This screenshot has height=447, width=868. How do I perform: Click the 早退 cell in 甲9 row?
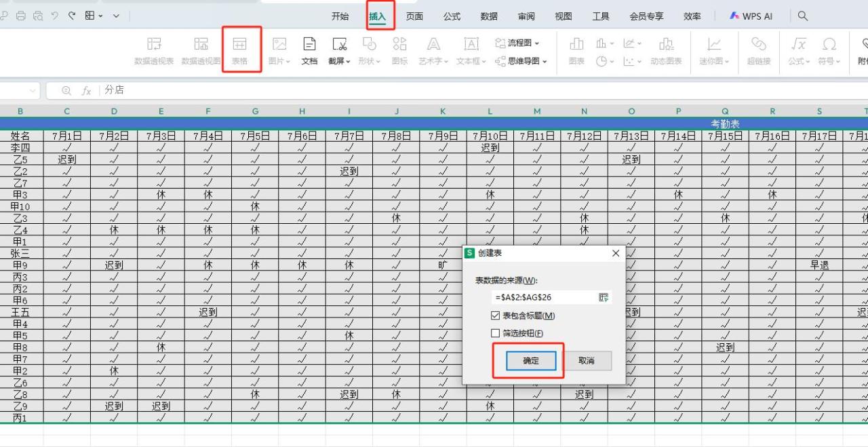click(819, 265)
